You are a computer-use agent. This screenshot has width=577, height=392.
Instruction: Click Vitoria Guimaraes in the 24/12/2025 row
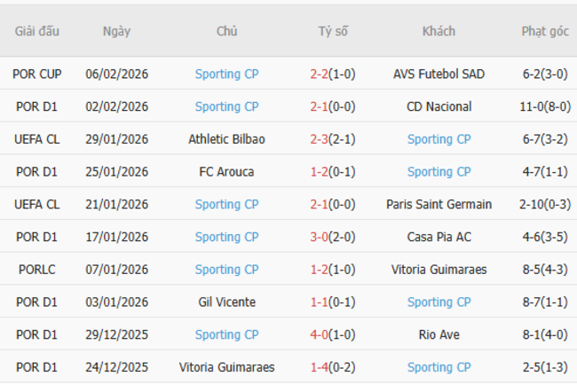pos(226,367)
